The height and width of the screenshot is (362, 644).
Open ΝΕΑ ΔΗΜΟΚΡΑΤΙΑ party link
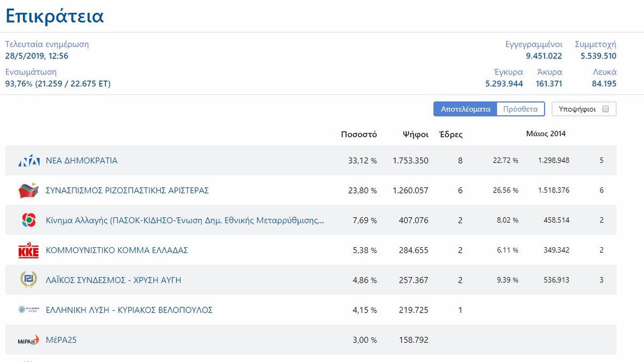point(82,160)
